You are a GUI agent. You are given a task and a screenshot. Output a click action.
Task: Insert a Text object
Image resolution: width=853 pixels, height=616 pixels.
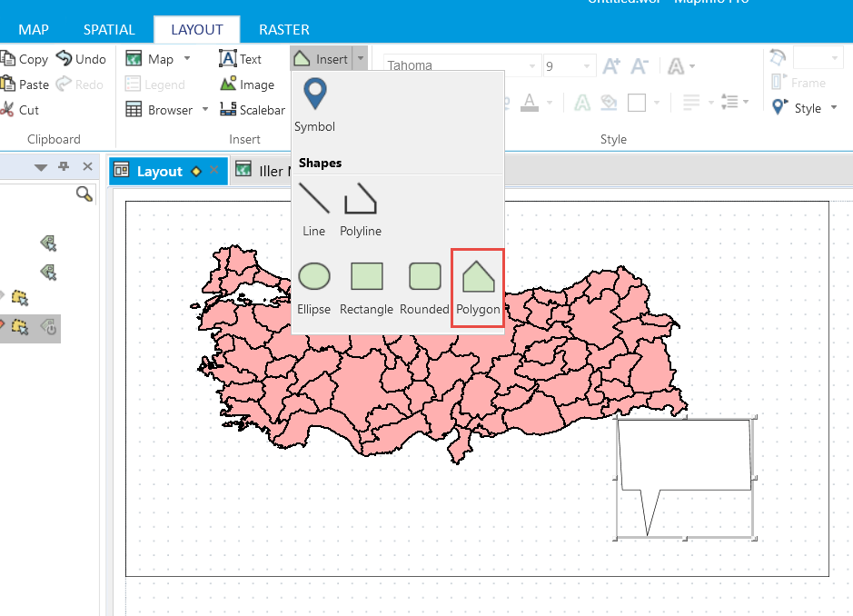240,59
